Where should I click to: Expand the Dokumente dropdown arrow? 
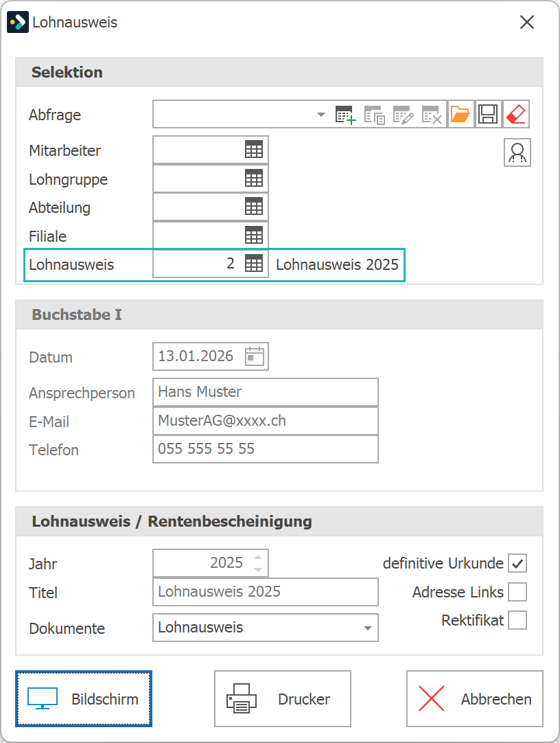tap(367, 628)
